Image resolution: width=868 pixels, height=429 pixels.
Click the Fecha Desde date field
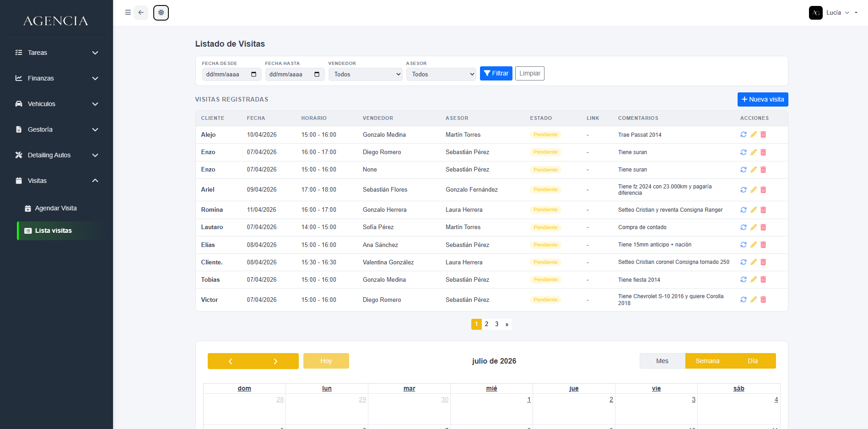click(232, 74)
